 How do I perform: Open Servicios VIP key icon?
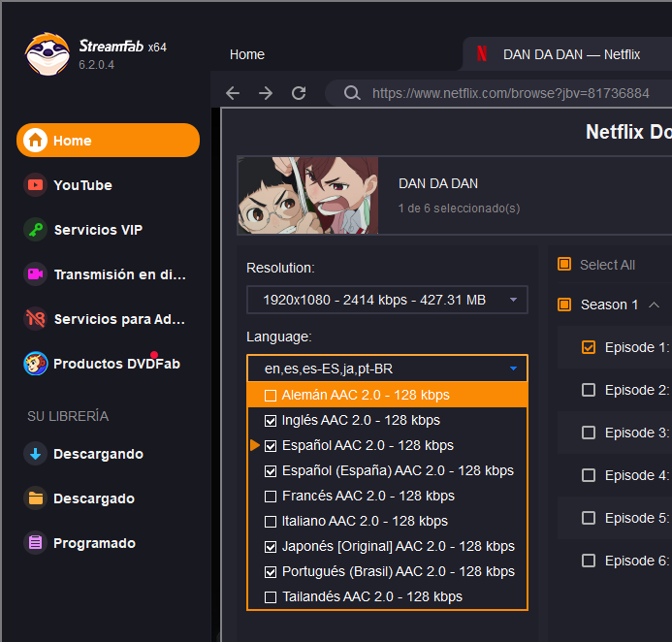pos(35,230)
